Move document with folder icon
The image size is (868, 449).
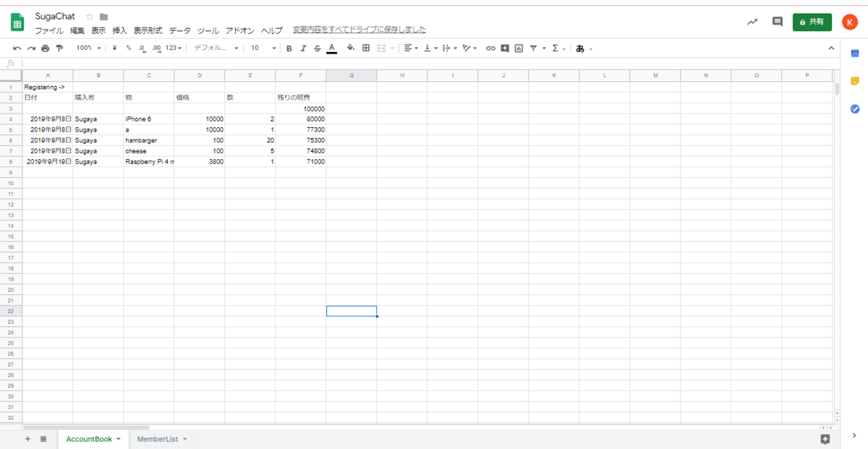[103, 17]
